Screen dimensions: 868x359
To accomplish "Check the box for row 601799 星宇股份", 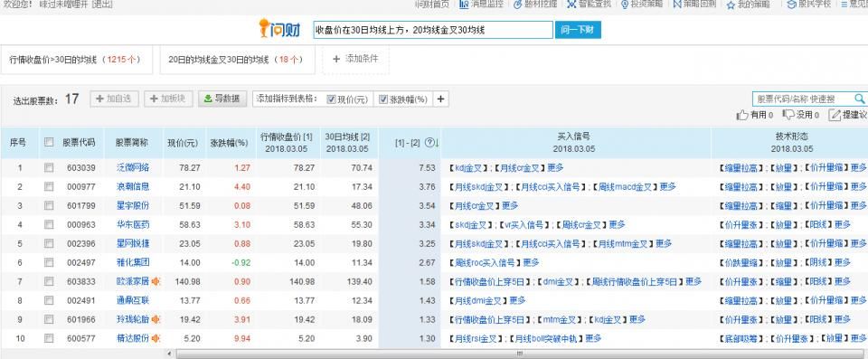I will pos(49,205).
